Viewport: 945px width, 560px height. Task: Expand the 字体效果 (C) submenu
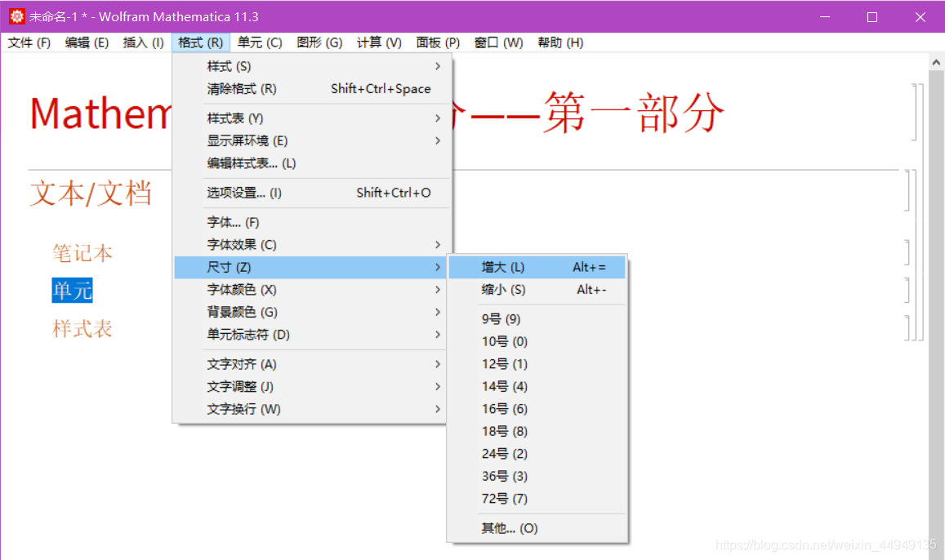311,244
